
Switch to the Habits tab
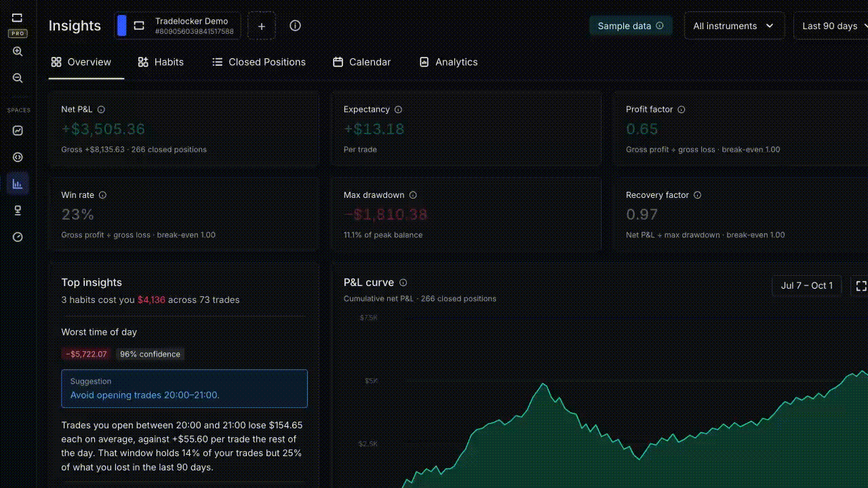161,62
